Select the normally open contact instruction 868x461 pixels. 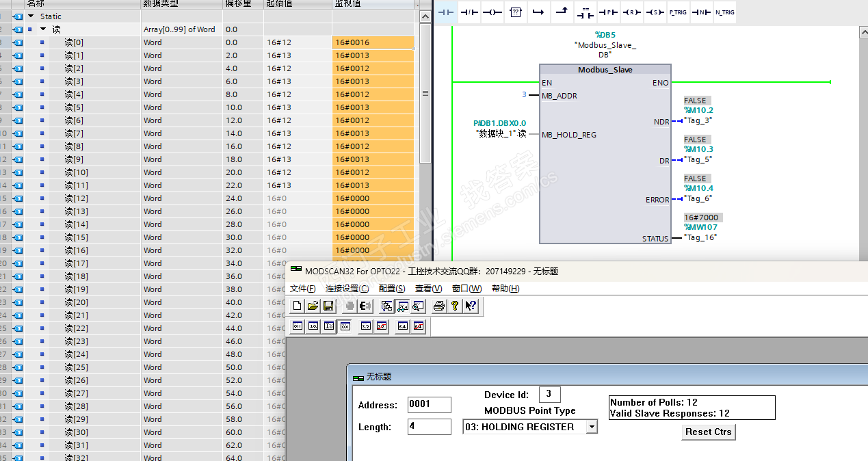coord(445,12)
